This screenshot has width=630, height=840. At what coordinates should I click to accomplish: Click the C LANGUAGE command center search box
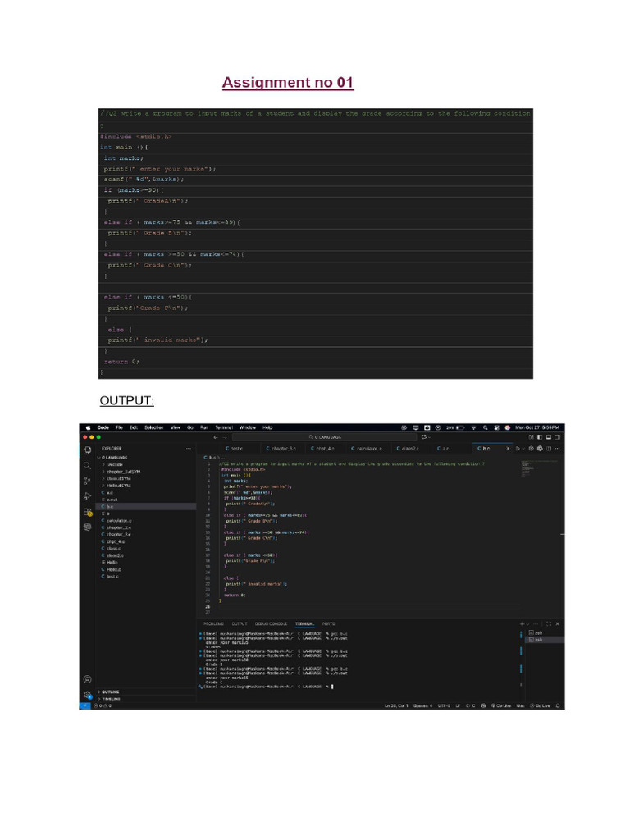point(325,437)
